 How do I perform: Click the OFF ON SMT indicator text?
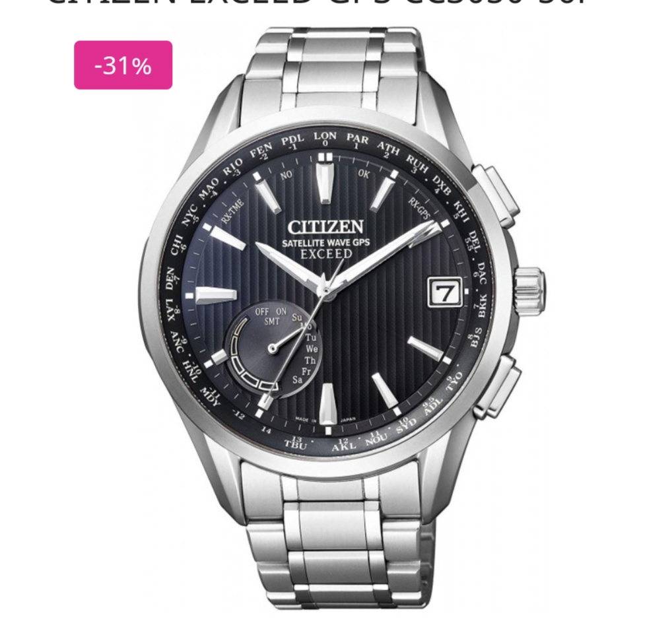click(x=271, y=316)
